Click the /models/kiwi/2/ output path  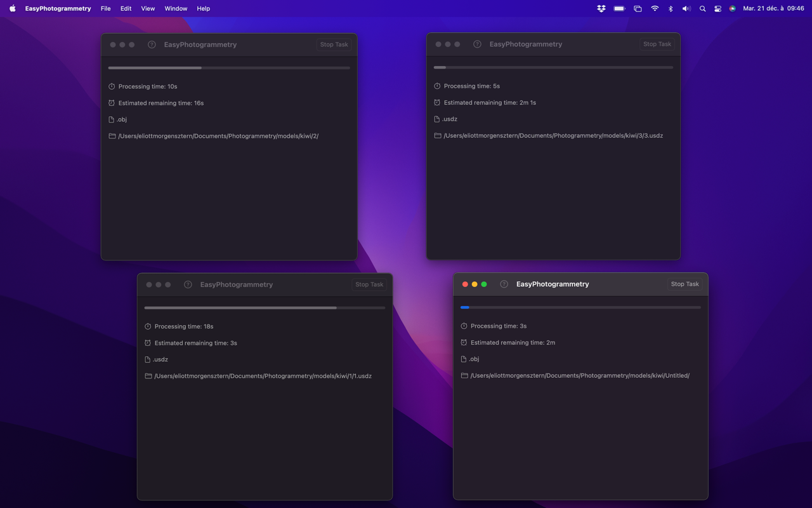click(218, 136)
